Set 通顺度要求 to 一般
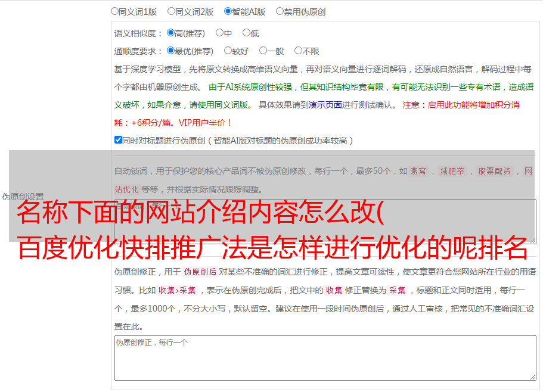The width and height of the screenshot is (543, 392). (x=263, y=51)
